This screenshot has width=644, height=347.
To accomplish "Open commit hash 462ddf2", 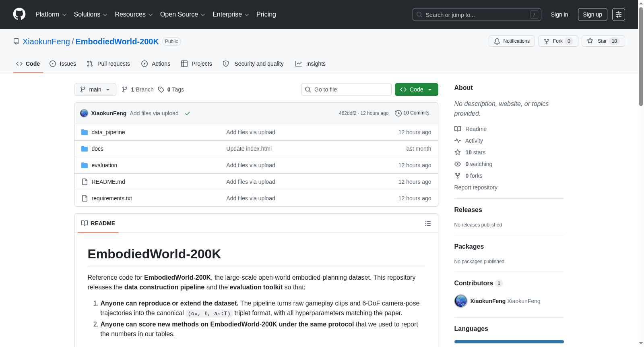I will (x=347, y=113).
